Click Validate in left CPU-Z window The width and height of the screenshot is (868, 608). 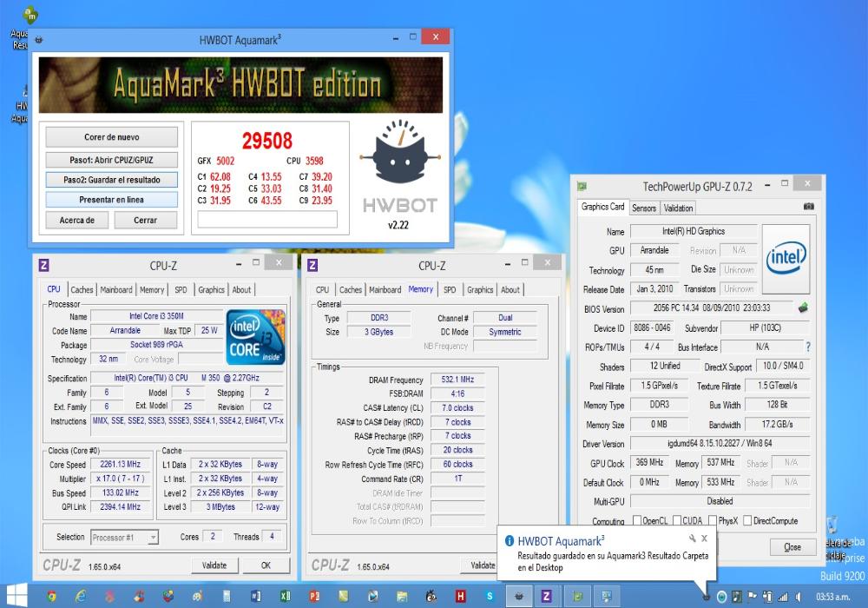[x=214, y=565]
